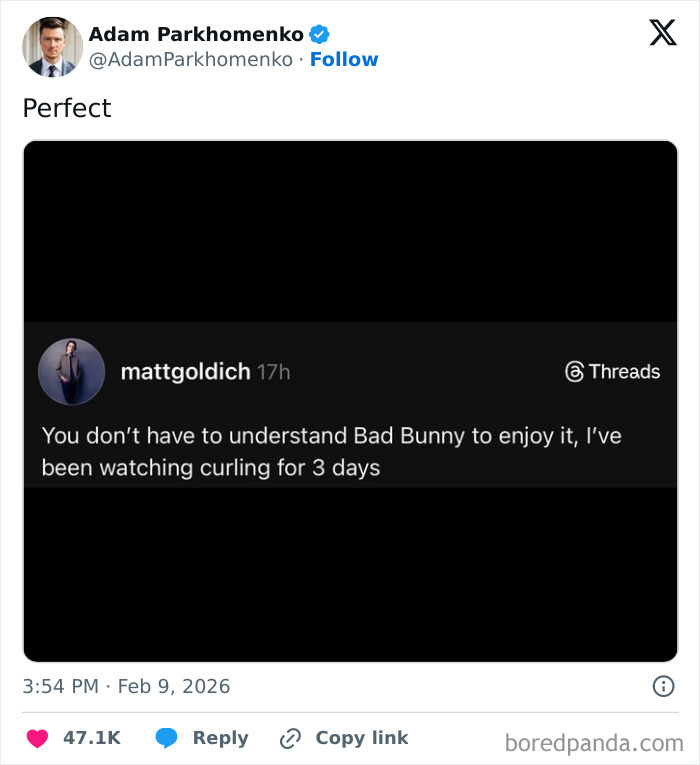This screenshot has height=765, width=700.
Task: Click the chain copy link icon
Action: click(291, 738)
